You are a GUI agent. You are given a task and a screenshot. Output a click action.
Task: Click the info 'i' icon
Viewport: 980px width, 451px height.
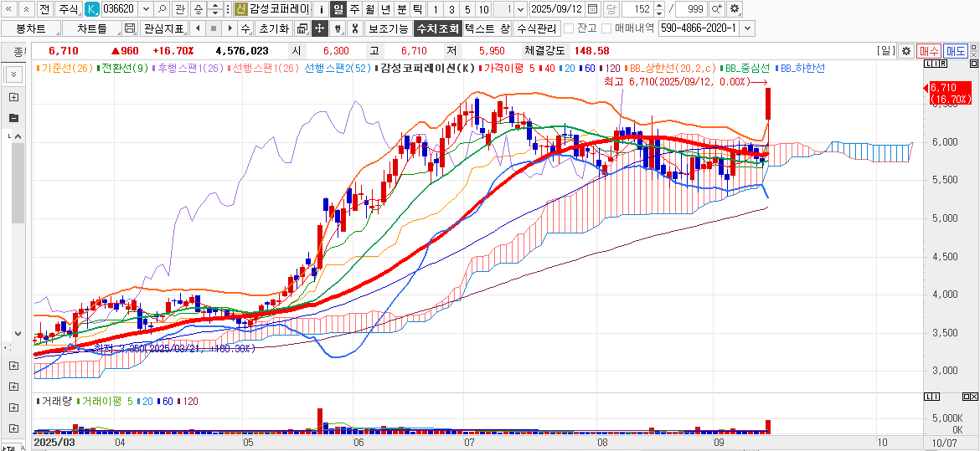click(322, 9)
